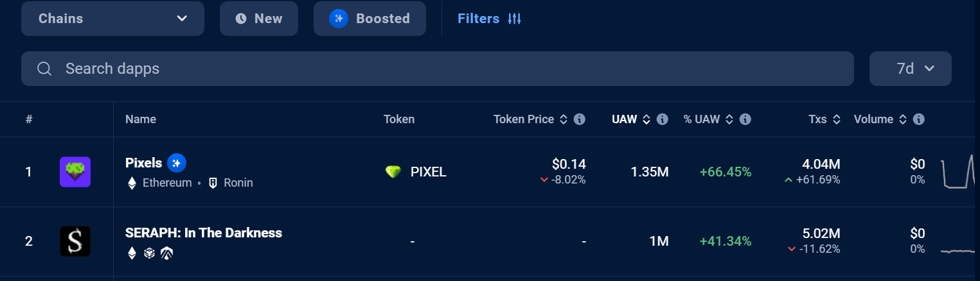The height and width of the screenshot is (281, 980).
Task: Click the % UAW info icon
Action: click(745, 119)
